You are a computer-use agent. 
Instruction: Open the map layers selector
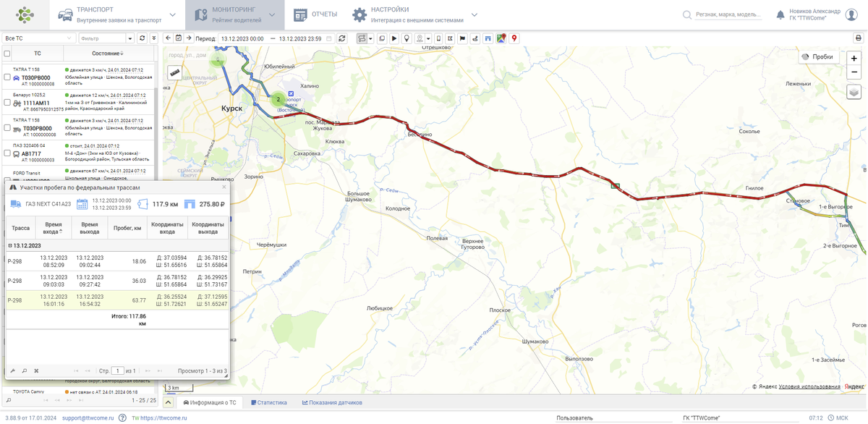coord(854,92)
